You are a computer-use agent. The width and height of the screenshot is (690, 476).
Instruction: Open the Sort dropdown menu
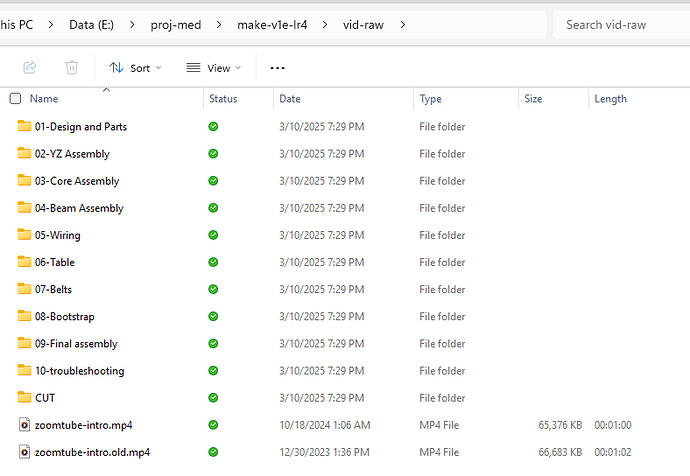(136, 68)
